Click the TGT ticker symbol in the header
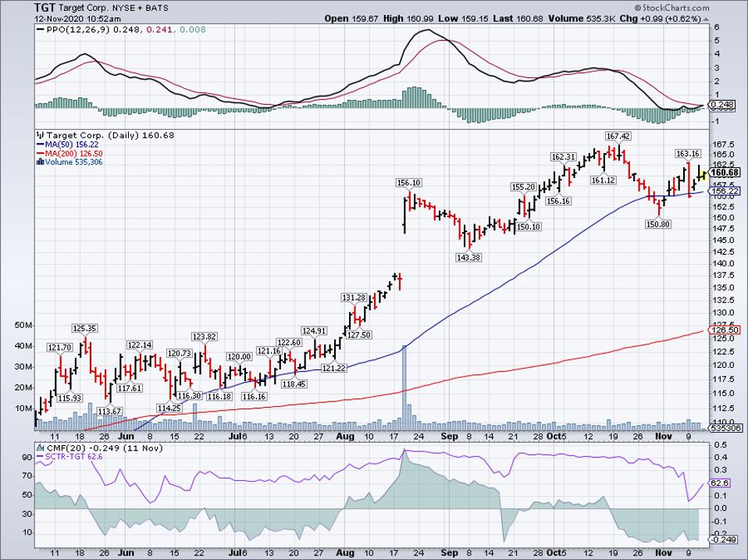 click(45, 8)
